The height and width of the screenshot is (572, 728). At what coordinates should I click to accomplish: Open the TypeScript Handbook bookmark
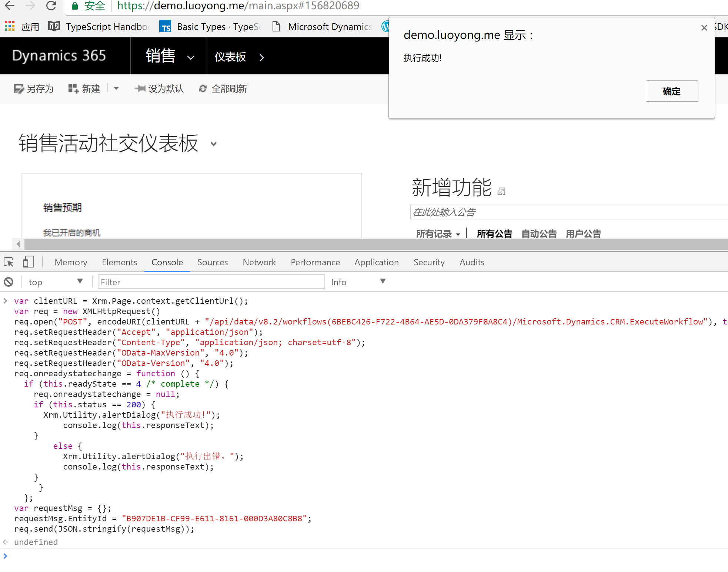pyautogui.click(x=99, y=27)
